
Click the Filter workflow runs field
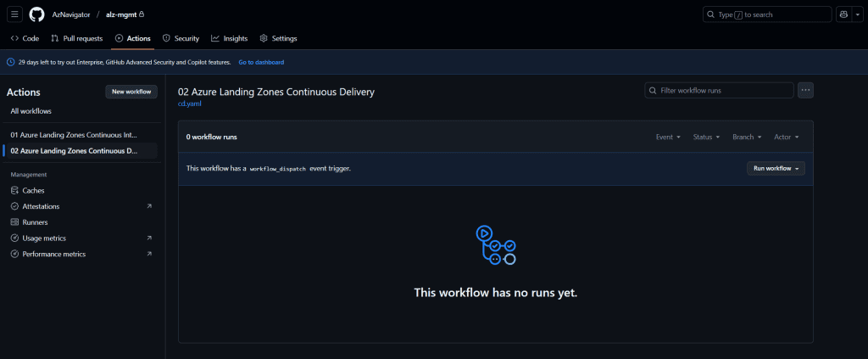pyautogui.click(x=720, y=90)
